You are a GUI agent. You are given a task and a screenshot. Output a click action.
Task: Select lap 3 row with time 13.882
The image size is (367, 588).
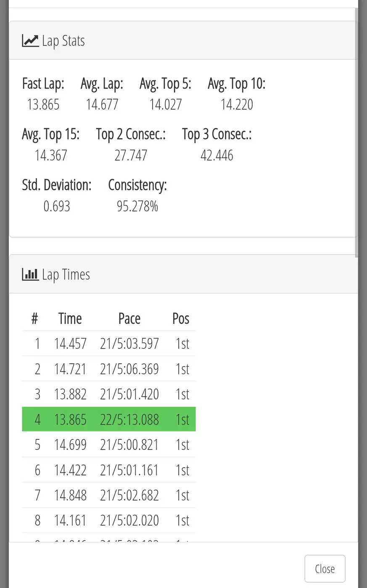coord(109,394)
